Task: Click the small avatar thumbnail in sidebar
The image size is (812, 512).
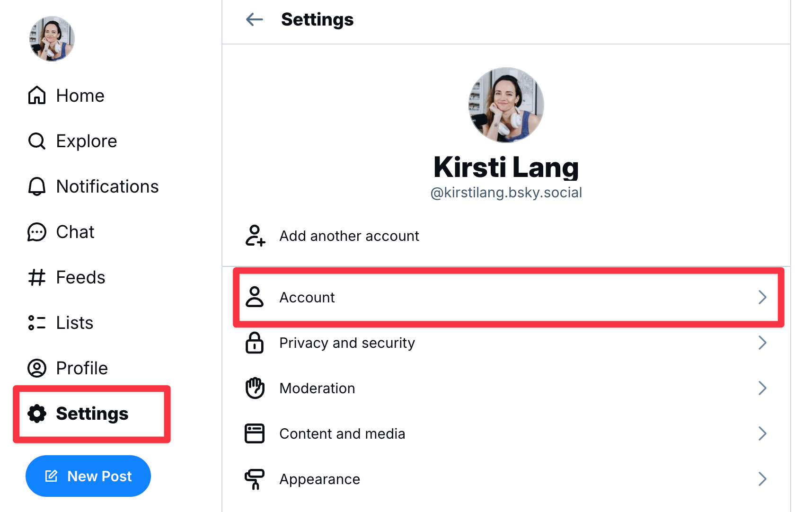Action: [x=52, y=39]
